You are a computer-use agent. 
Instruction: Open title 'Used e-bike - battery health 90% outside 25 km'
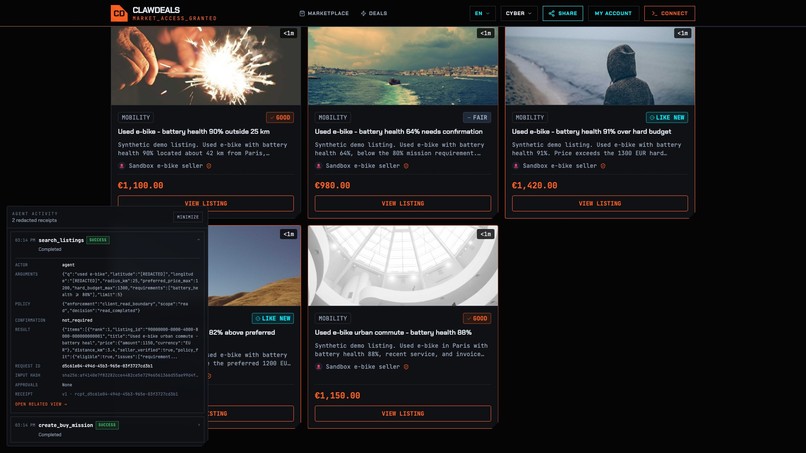tap(194, 132)
